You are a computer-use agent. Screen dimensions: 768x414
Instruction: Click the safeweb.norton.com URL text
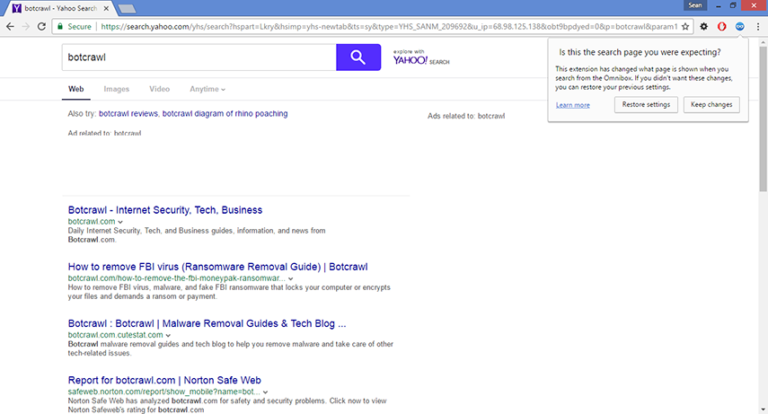click(x=164, y=392)
